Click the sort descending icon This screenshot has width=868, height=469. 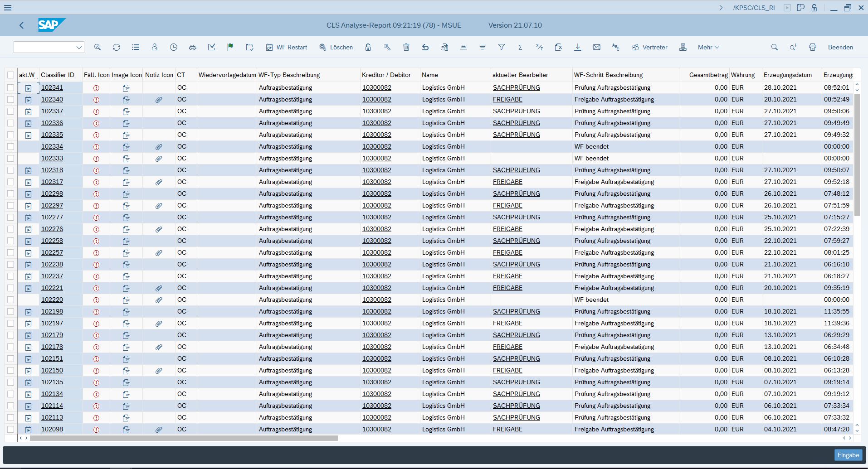pos(483,47)
